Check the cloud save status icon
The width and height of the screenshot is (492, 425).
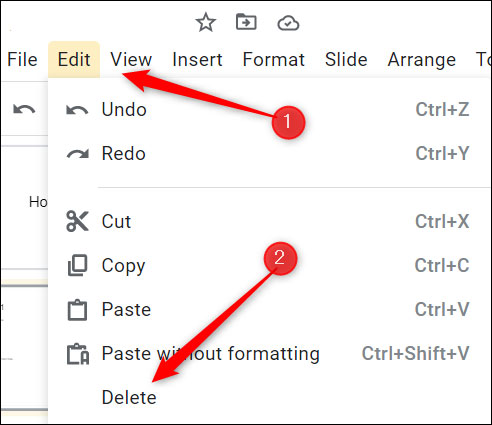pos(288,23)
